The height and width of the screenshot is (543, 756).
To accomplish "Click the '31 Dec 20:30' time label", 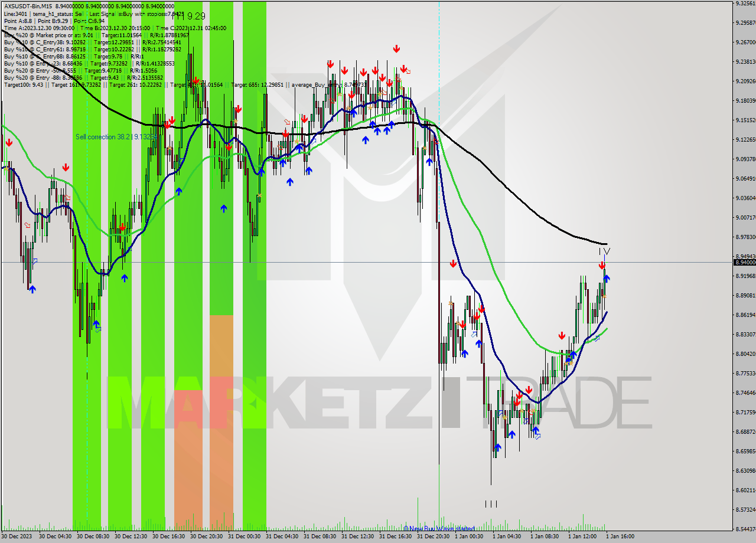I will point(434,537).
